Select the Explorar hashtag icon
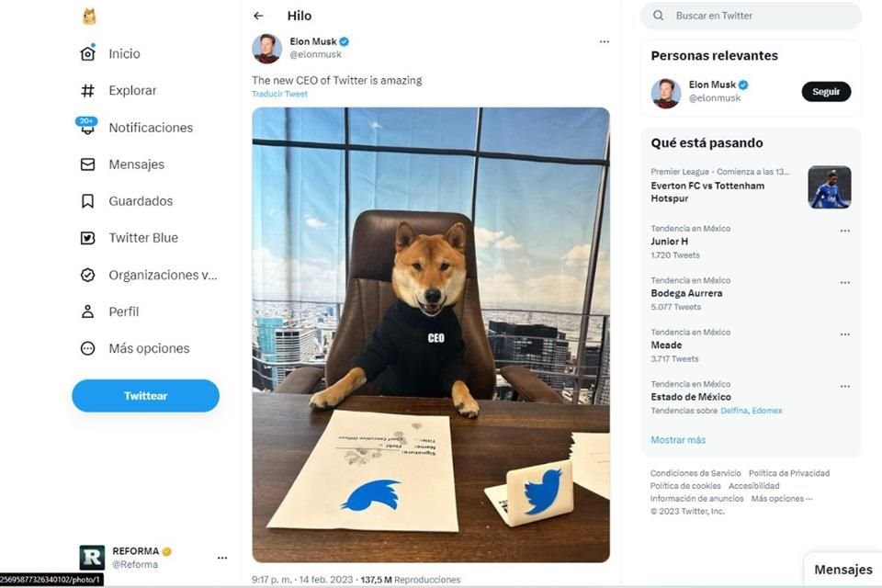 coord(131,90)
